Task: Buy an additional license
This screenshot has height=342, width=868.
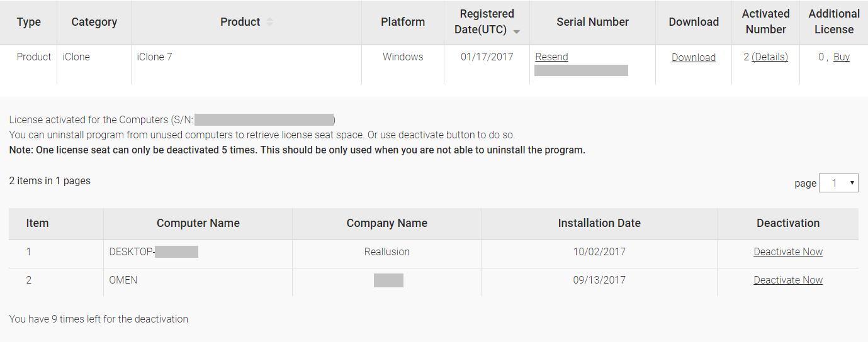Action: tap(841, 57)
